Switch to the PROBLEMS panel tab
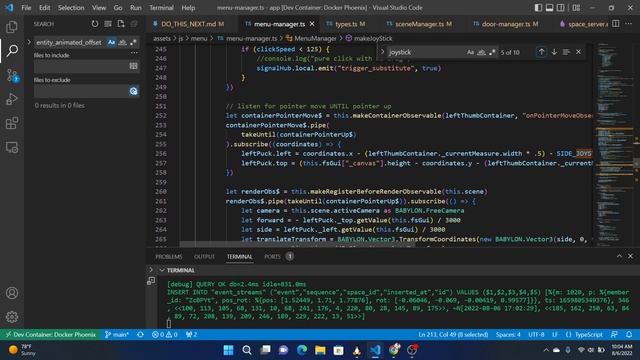The height and width of the screenshot is (360, 640). point(169,257)
